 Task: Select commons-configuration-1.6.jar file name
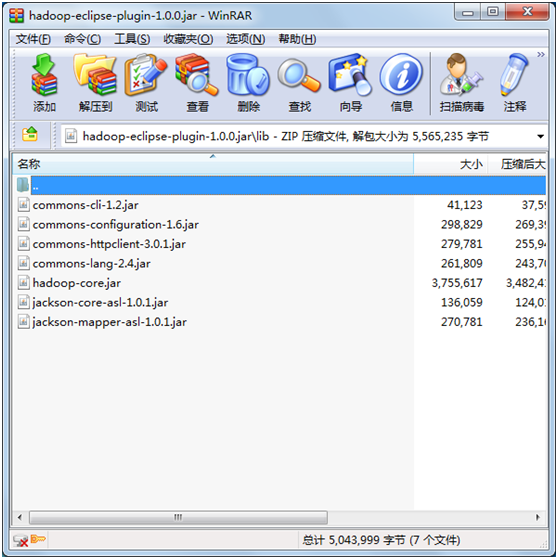click(116, 225)
